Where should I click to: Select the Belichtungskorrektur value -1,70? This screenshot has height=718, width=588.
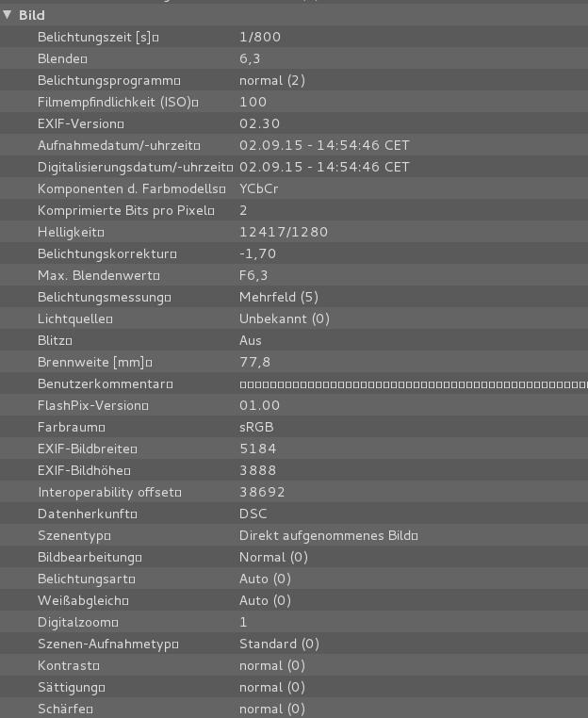256,253
